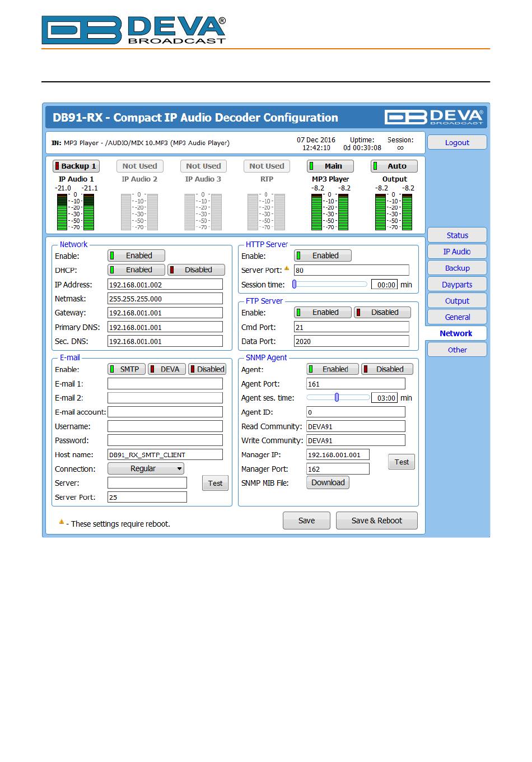Switch to the Output page
Image resolution: width=532 pixels, height=762 pixels.
point(457,301)
